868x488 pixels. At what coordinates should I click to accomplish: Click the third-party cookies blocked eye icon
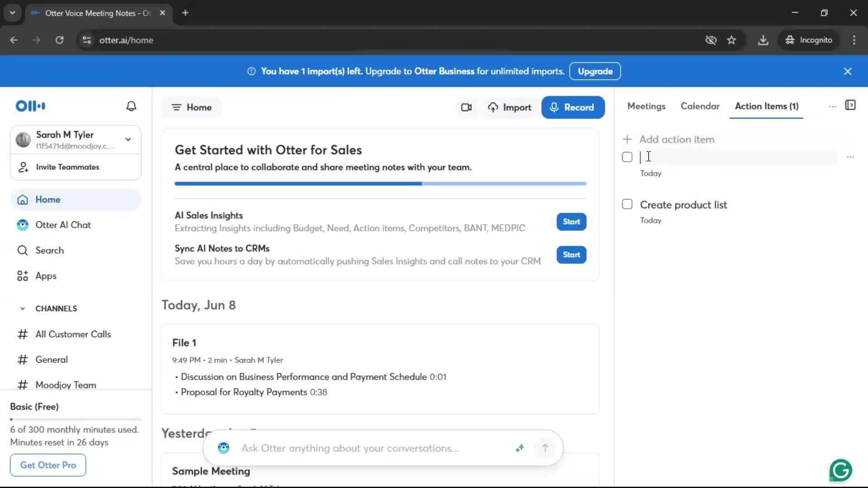[711, 40]
